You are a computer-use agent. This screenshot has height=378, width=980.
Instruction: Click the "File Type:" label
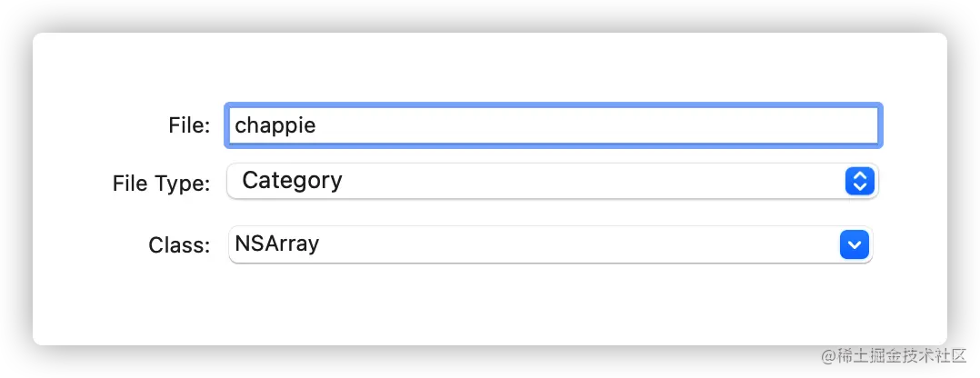point(161,183)
